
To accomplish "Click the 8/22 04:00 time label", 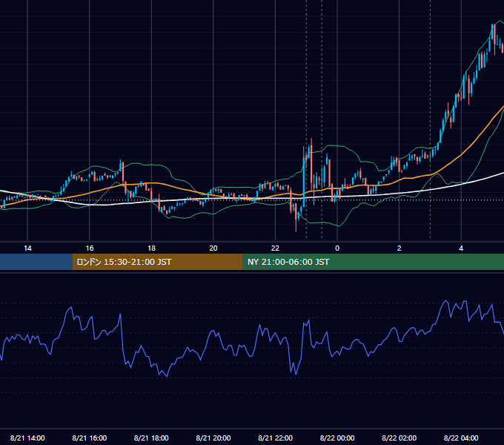I will coord(461,438).
